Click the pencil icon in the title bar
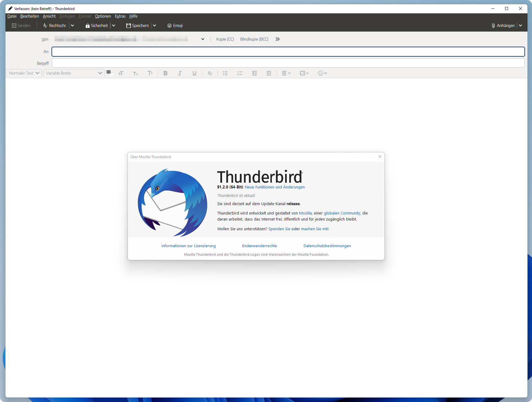 pyautogui.click(x=10, y=8)
